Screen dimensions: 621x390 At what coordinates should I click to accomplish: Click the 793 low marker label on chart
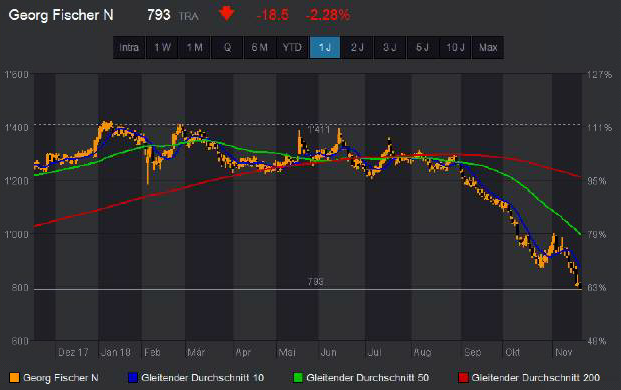316,282
